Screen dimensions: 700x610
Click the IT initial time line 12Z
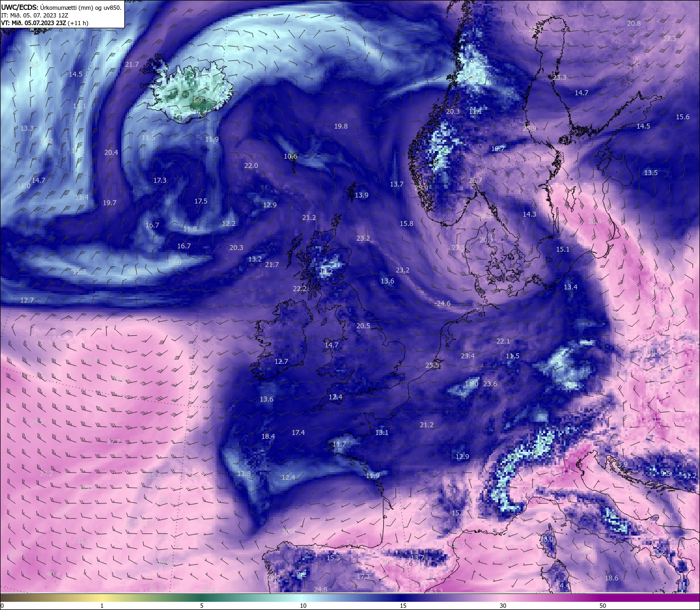pyautogui.click(x=34, y=15)
